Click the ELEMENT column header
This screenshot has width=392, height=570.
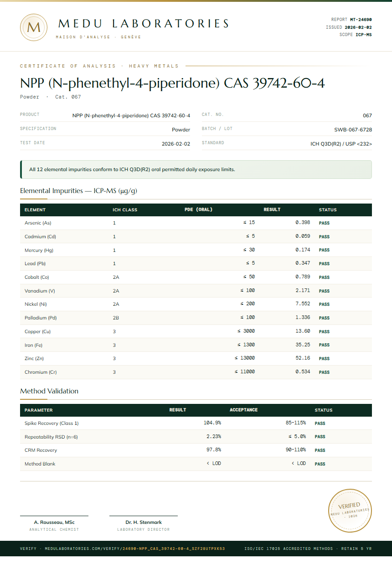(35, 210)
